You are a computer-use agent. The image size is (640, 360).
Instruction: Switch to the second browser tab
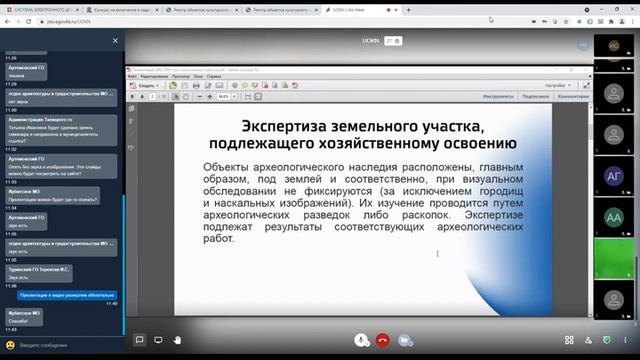pos(123,10)
